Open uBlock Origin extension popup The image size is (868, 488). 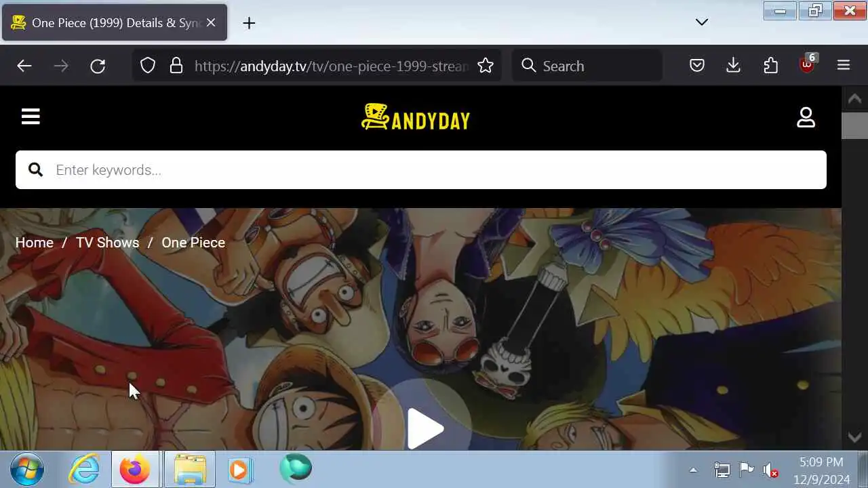pyautogui.click(x=807, y=65)
